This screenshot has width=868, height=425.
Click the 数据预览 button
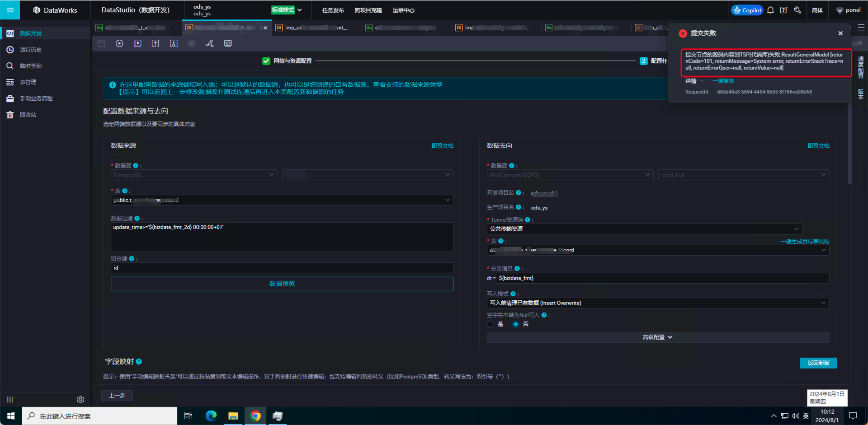click(282, 284)
